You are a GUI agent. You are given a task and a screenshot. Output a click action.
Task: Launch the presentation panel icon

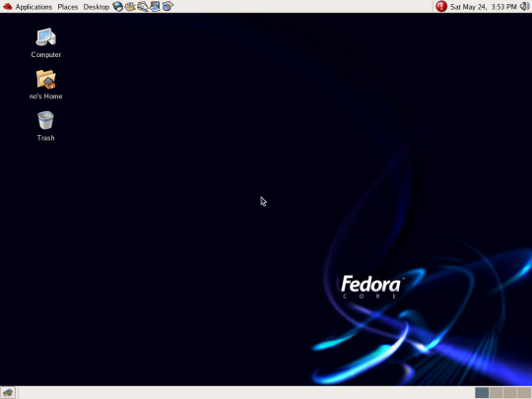155,7
